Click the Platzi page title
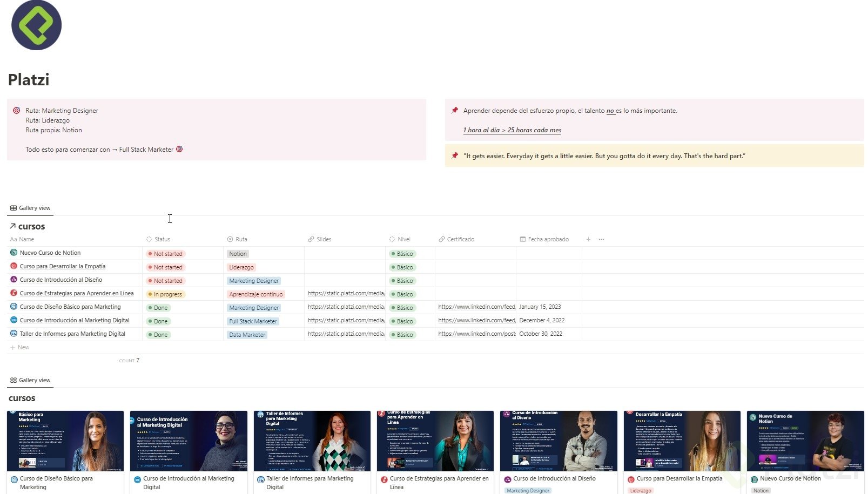The width and height of the screenshot is (868, 494). pyautogui.click(x=29, y=80)
